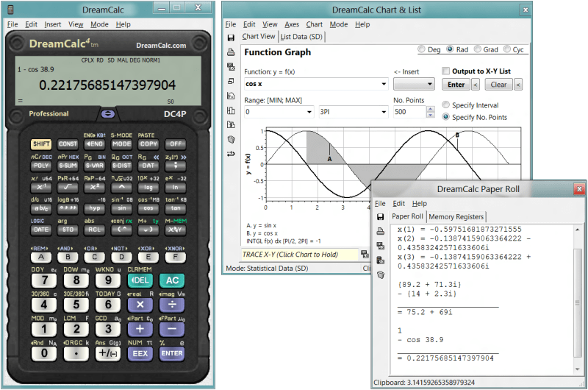The image size is (588, 390).
Task: Click the Paper Roll vertical scrollbar thumb
Action: [x=578, y=302]
